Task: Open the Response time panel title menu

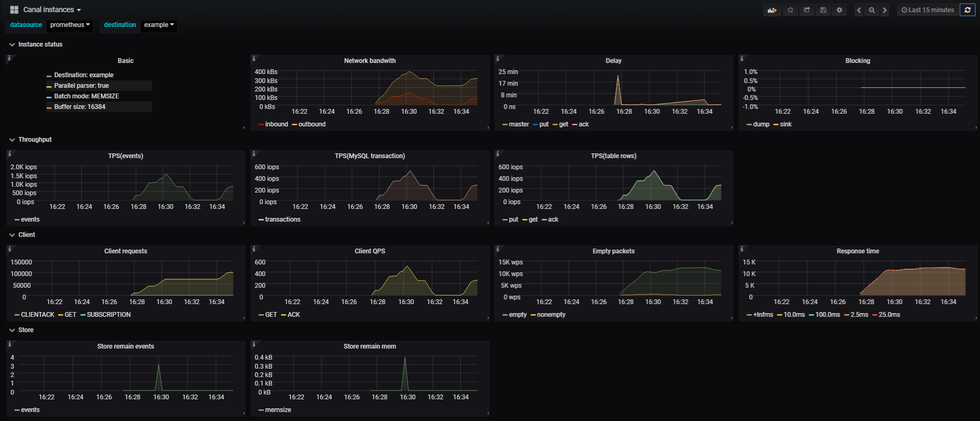Action: [x=857, y=251]
